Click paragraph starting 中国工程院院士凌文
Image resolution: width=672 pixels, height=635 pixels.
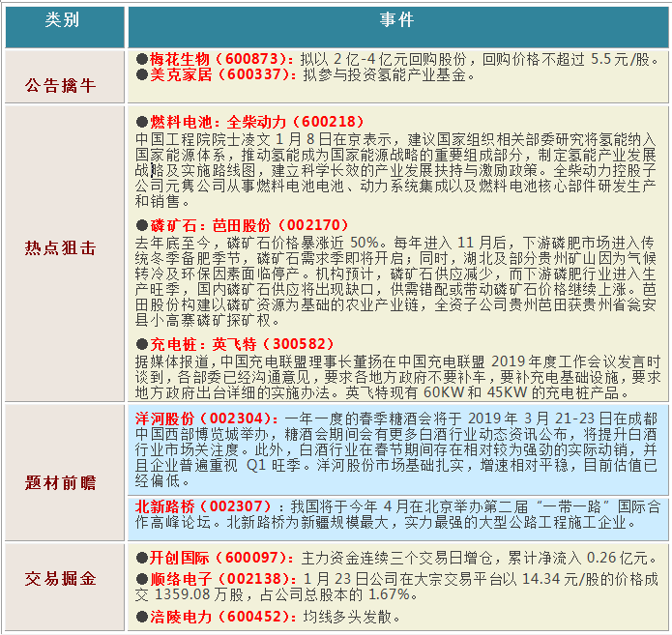pos(395,170)
